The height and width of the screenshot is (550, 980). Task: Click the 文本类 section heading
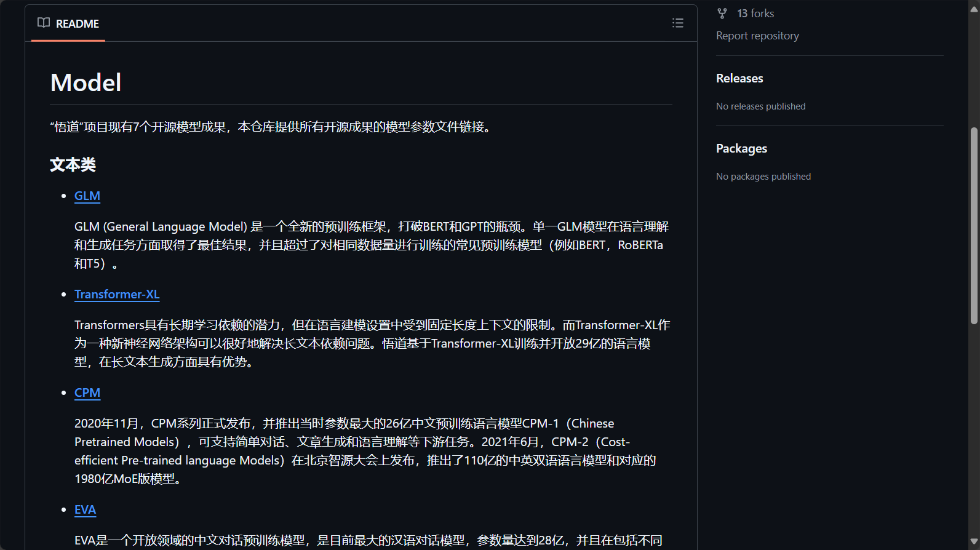[73, 164]
